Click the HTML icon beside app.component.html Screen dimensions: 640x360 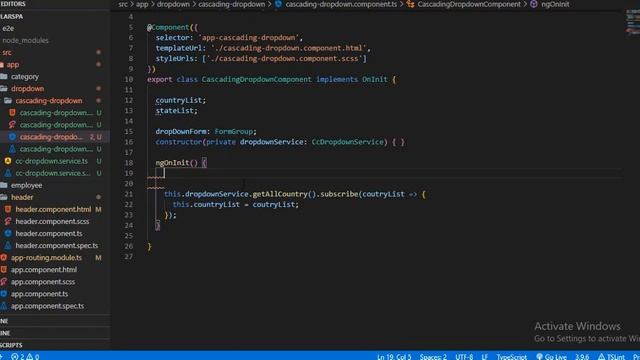coord(4,269)
